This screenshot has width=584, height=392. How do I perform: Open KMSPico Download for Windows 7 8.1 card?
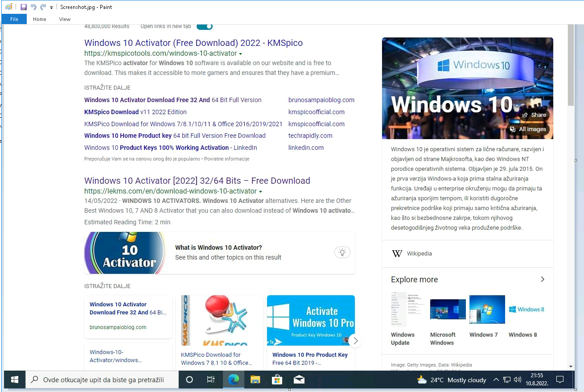click(x=217, y=359)
